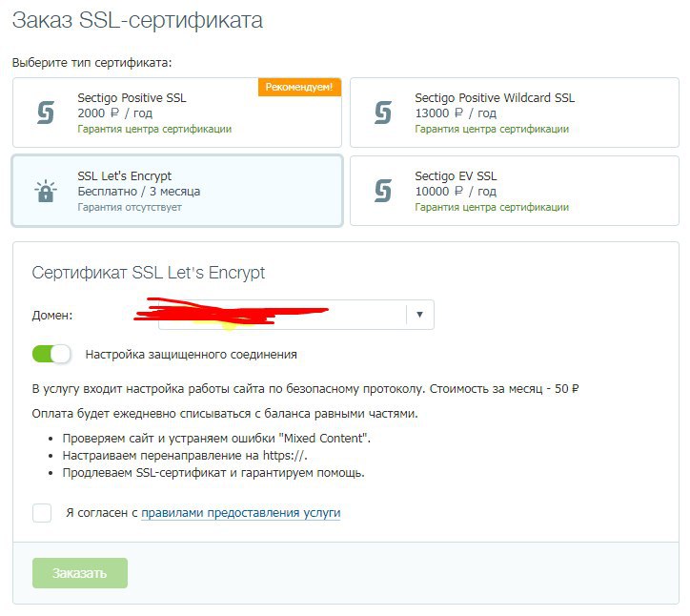This screenshot has width=690, height=616.
Task: Click the "Mixed Content" bullet line
Action: click(216, 439)
